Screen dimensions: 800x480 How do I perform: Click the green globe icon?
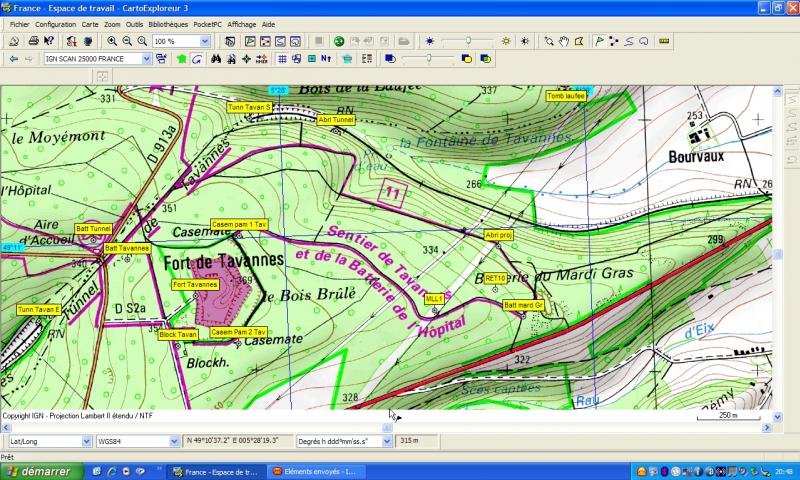tap(339, 41)
